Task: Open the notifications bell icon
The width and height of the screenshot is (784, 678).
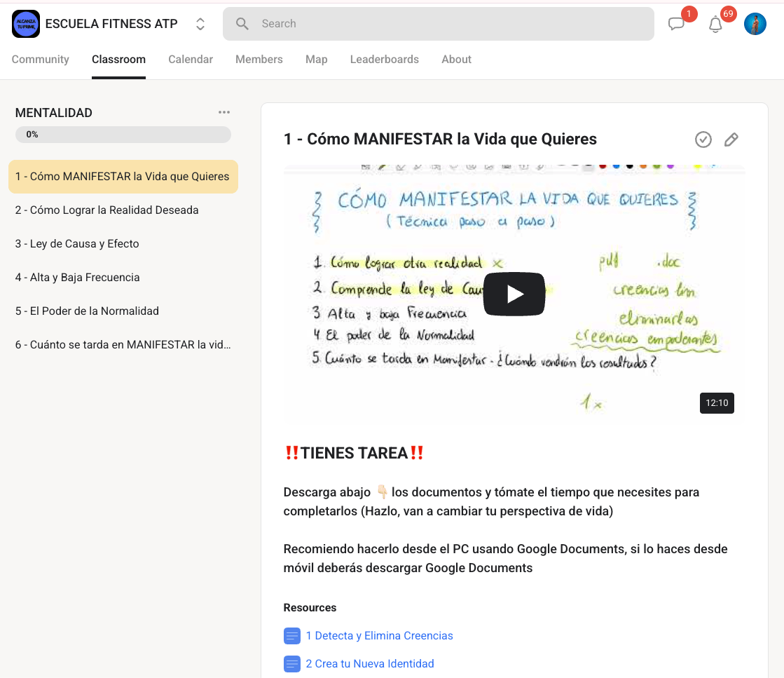Action: 715,24
